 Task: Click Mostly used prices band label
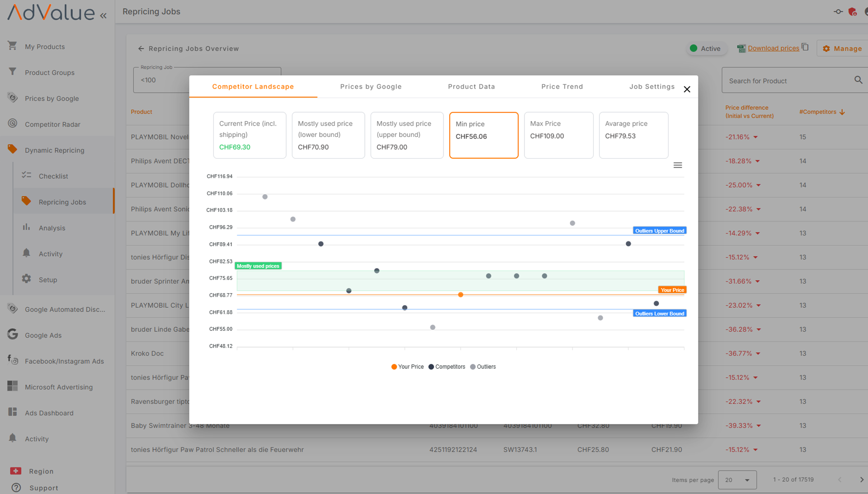pos(258,266)
